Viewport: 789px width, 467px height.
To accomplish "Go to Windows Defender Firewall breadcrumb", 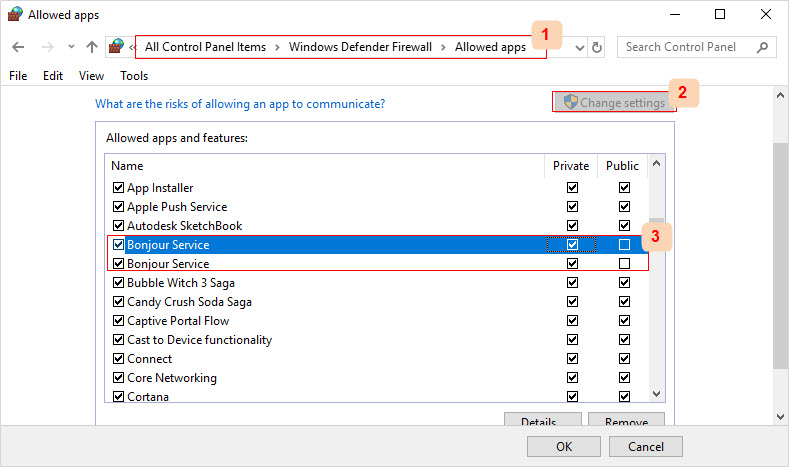I will [360, 47].
